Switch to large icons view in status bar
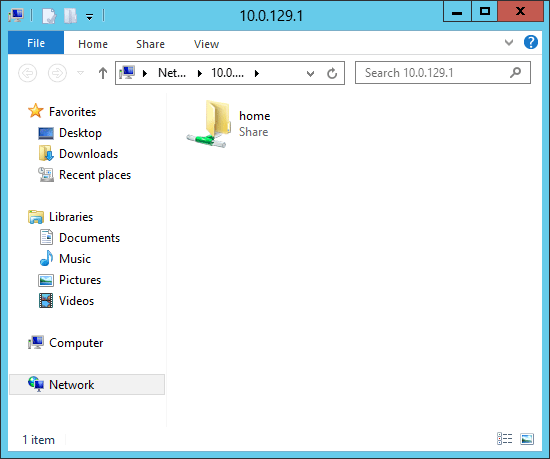Screen dimensions: 550x459 tap(527, 439)
